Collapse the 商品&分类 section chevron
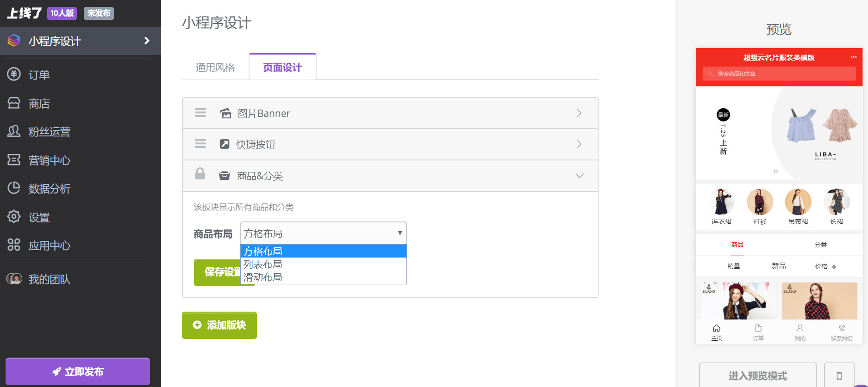The image size is (868, 387). click(x=579, y=176)
